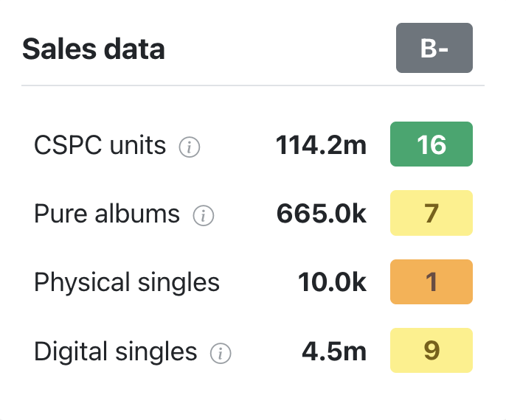This screenshot has height=420, width=506.
Task: Select the CSPC units label
Action: coord(100,145)
